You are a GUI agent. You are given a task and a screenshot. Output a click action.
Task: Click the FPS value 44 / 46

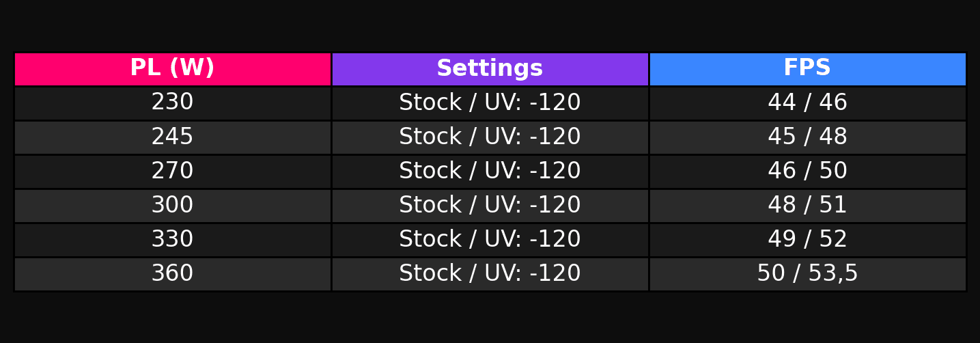click(x=807, y=102)
